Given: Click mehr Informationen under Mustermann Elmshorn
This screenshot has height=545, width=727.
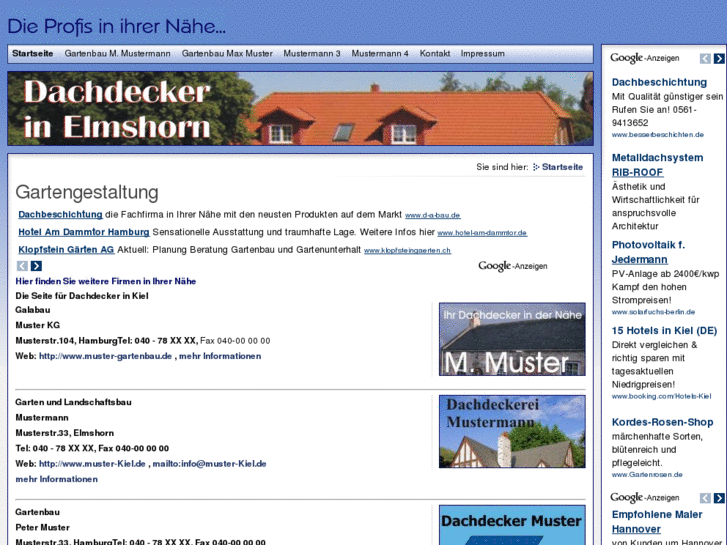Looking at the screenshot, I should (57, 479).
